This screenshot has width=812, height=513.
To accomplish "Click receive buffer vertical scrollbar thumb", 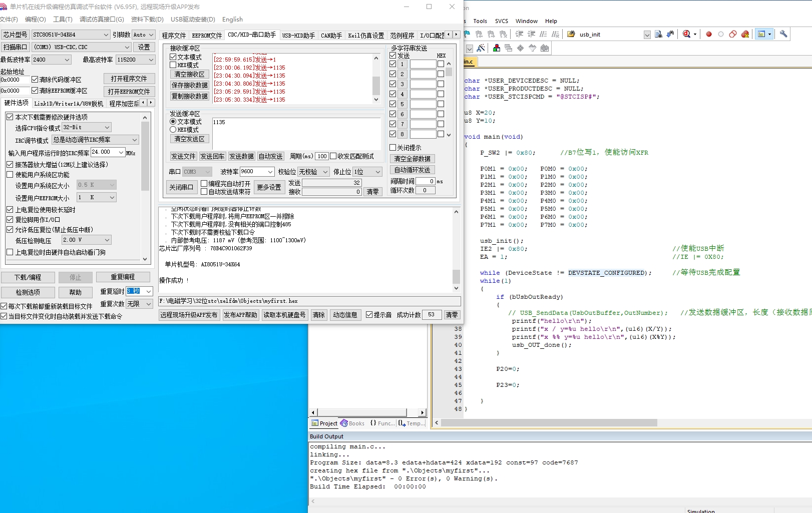I will [376, 86].
